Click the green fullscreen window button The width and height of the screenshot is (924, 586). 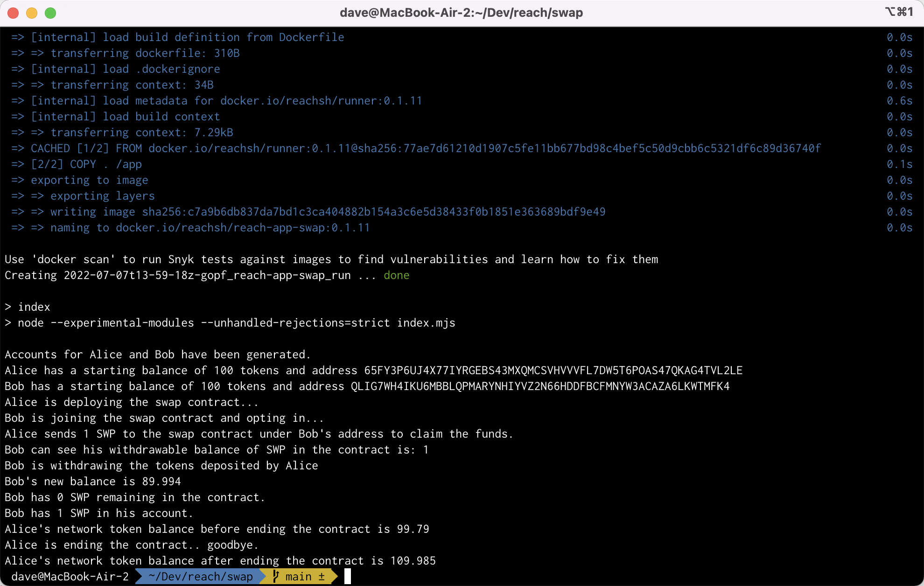[x=50, y=13]
